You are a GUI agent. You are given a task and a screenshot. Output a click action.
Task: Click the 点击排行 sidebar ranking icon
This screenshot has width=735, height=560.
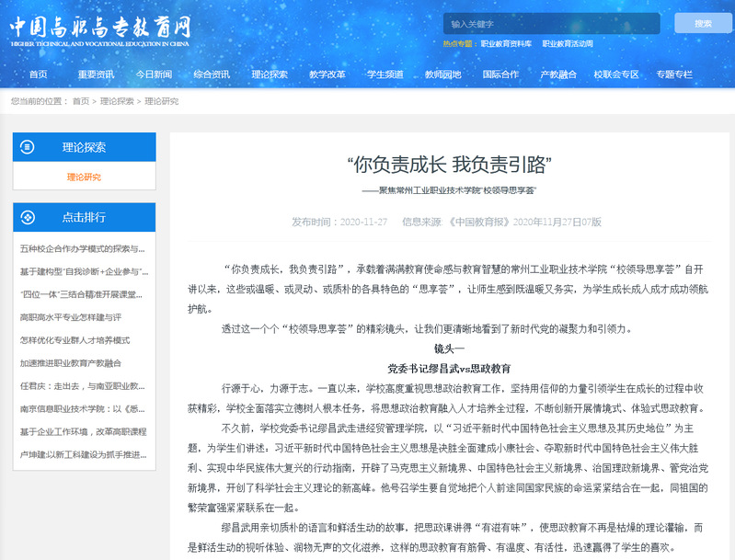click(x=28, y=217)
